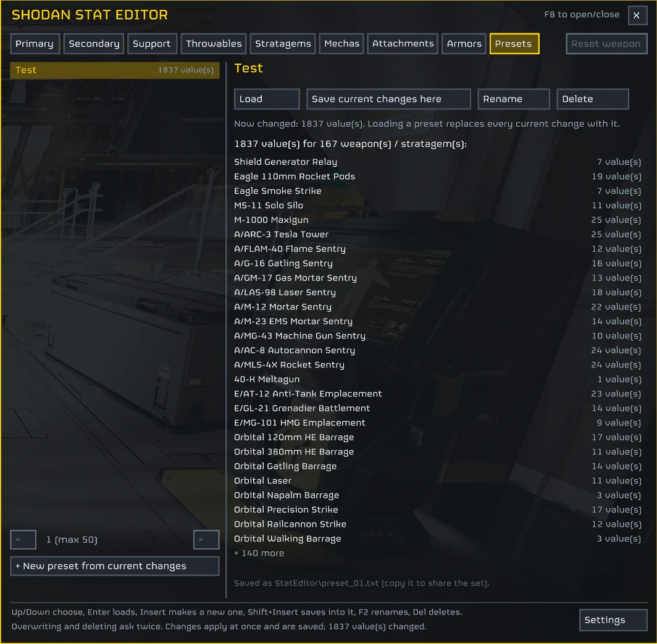Image resolution: width=657 pixels, height=644 pixels.
Task: Select Orbital Precision Strike entry
Action: pos(437,510)
